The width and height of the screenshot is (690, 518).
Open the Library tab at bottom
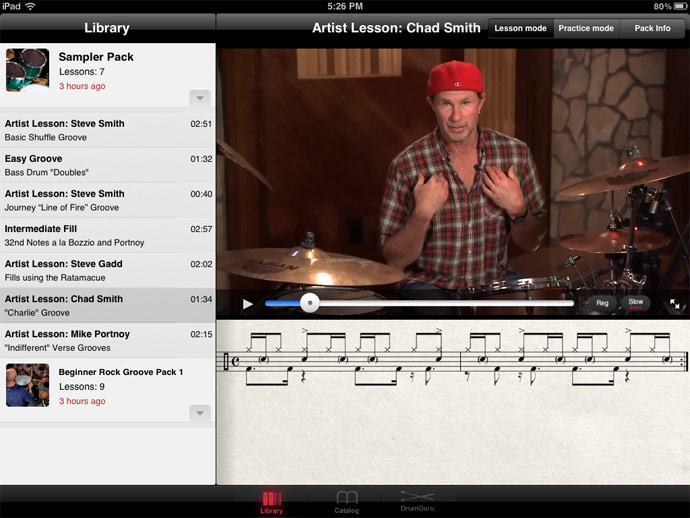point(272,502)
